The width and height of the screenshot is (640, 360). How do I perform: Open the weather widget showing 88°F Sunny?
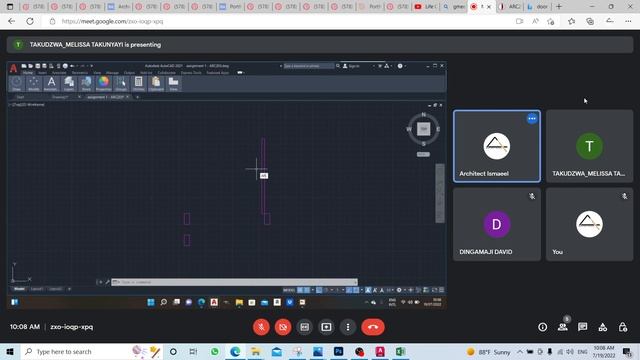(489, 351)
